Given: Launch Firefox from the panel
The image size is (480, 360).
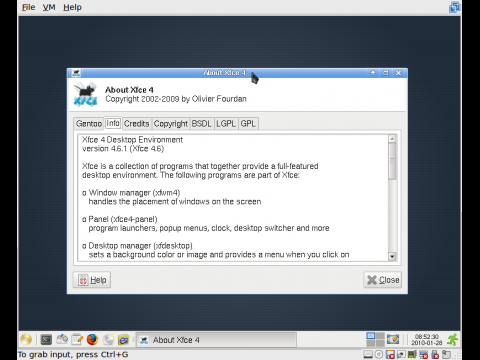Looking at the screenshot, I should coord(92,340).
